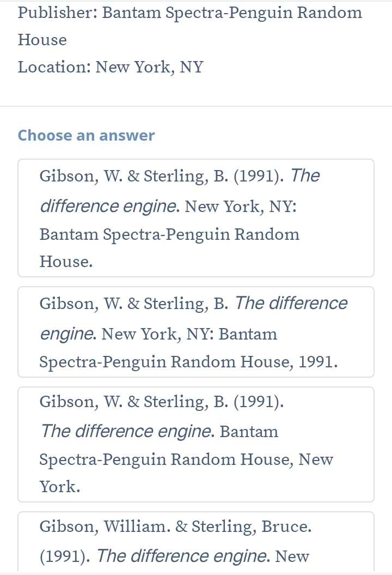The width and height of the screenshot is (392, 575).
Task: Click the final "House." in the first answer
Action: [66, 262]
